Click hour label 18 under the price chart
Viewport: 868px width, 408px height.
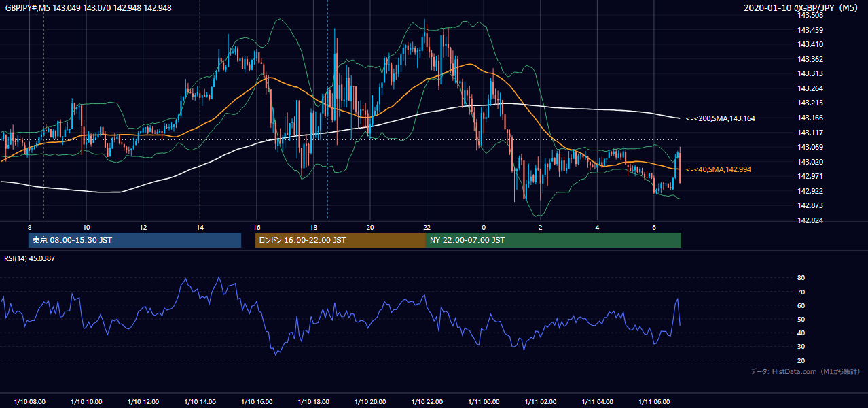(313, 227)
